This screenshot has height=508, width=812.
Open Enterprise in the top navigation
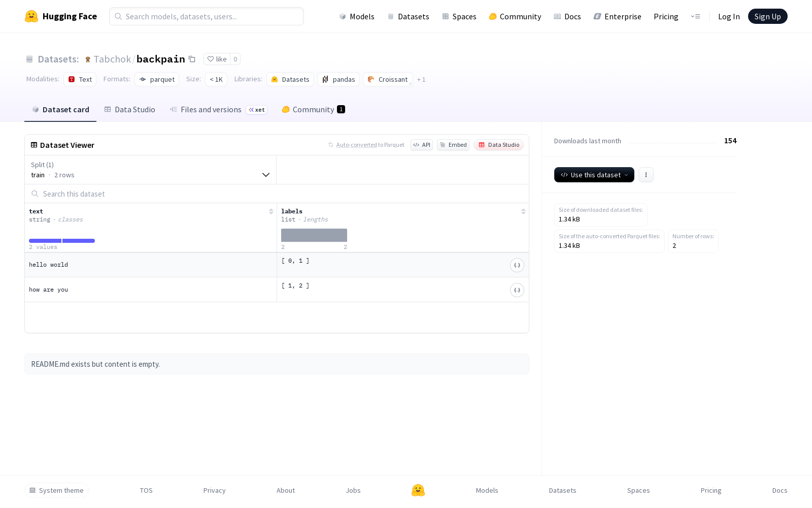click(617, 16)
